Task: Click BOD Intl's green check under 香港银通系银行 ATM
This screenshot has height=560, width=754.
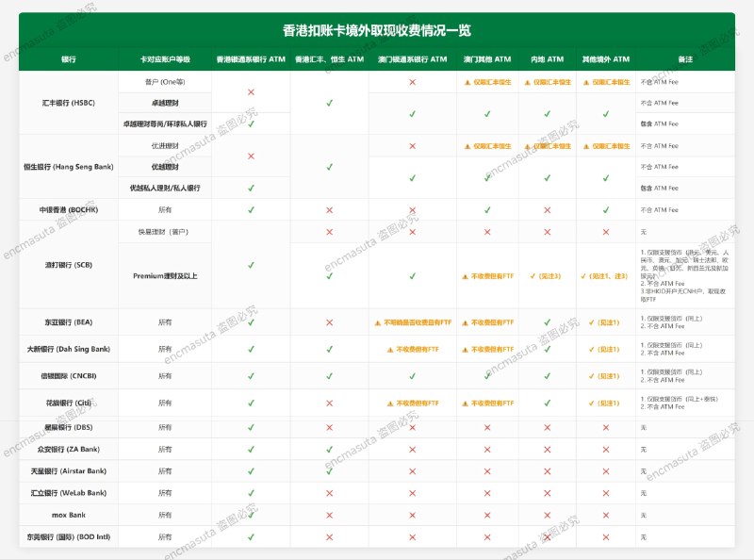Action: click(251, 537)
